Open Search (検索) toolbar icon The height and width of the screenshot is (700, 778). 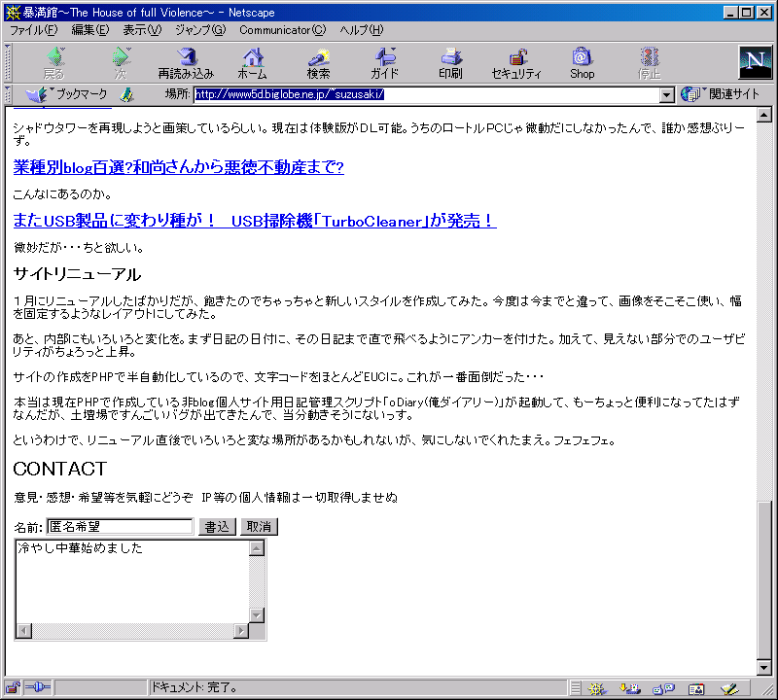[319, 63]
